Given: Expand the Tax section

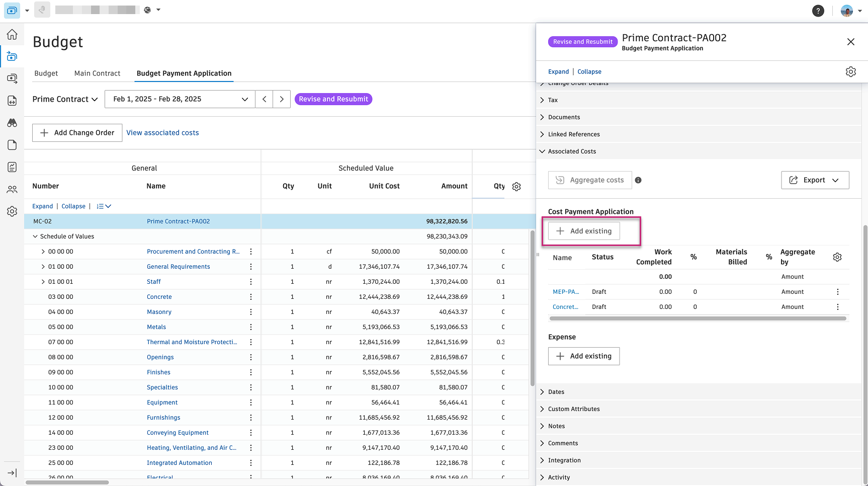Looking at the screenshot, I should tap(542, 100).
